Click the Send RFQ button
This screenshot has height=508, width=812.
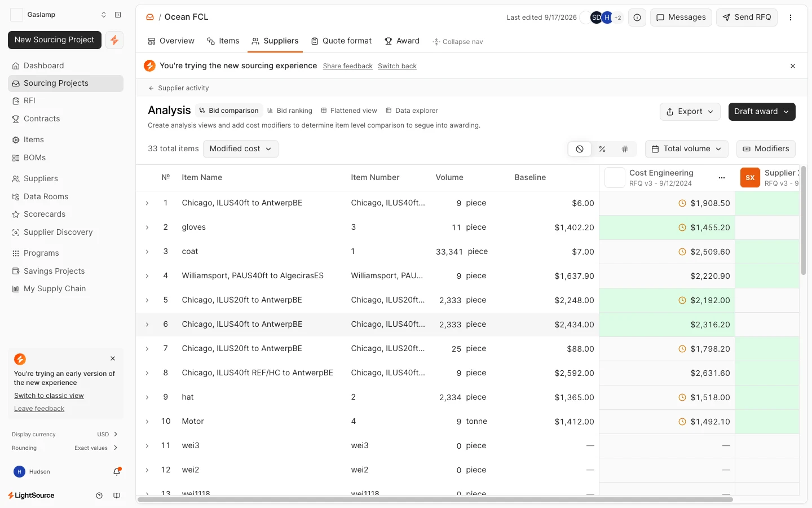point(747,17)
